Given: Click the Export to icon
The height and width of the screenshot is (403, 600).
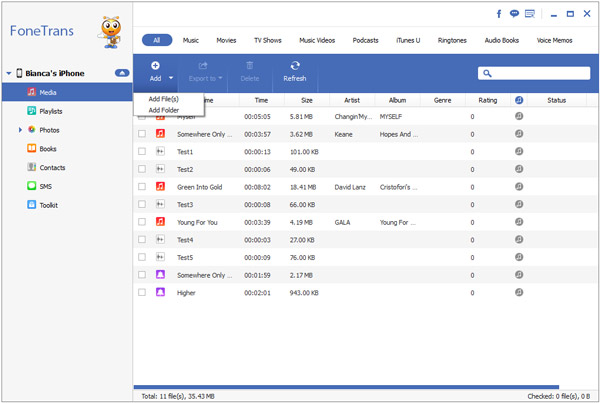Looking at the screenshot, I should [203, 65].
